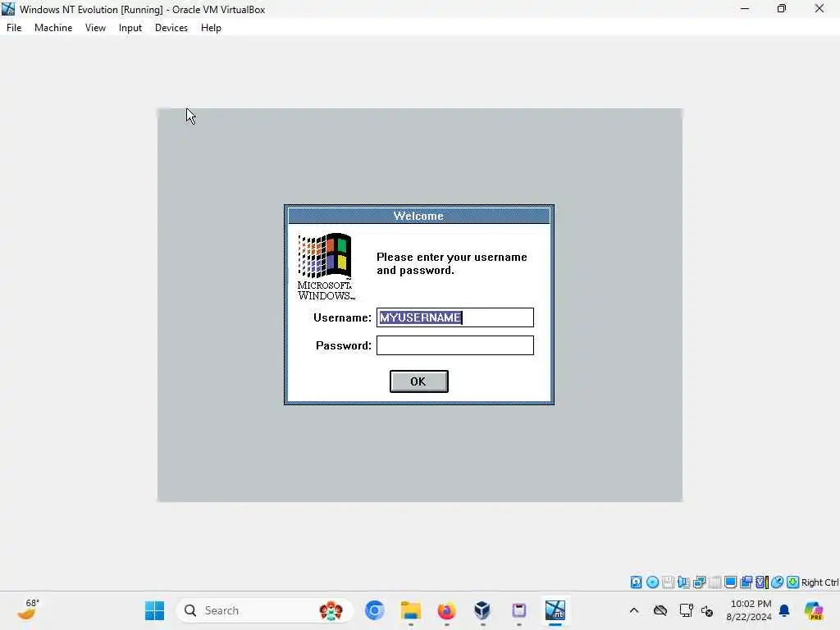Viewport: 840px width, 630px height.
Task: Open Firefox from the taskbar
Action: click(446, 610)
